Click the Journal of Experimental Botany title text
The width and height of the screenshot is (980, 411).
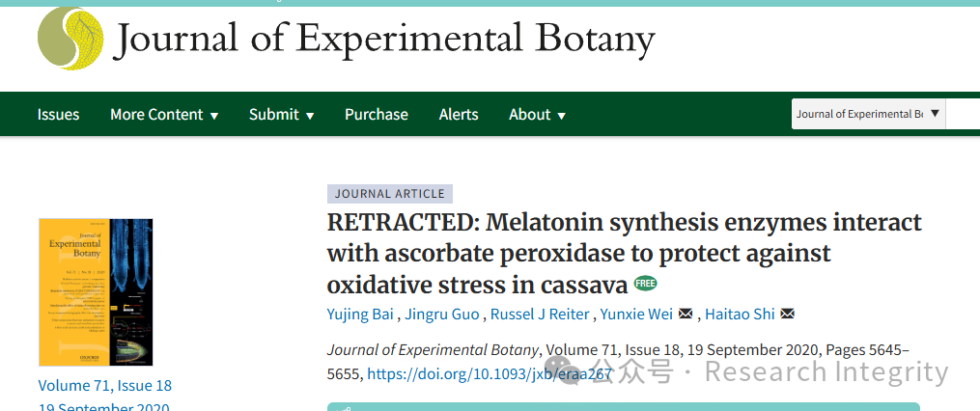[383, 39]
